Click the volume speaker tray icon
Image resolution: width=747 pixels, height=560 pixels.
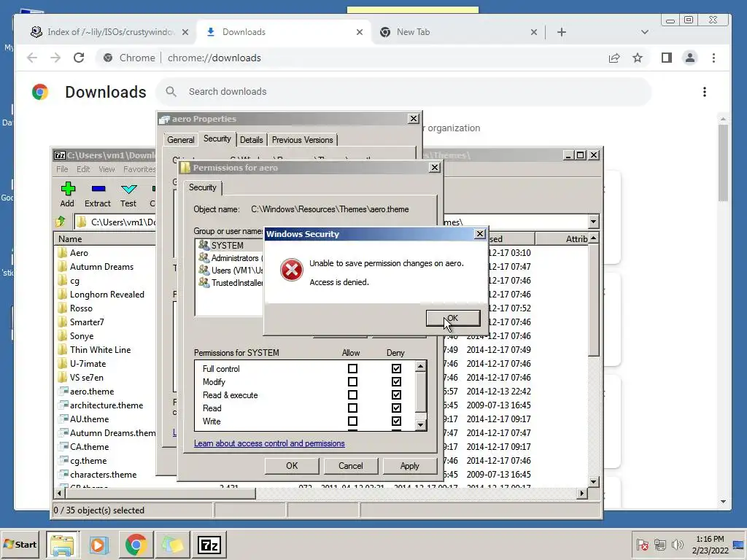[x=677, y=544]
